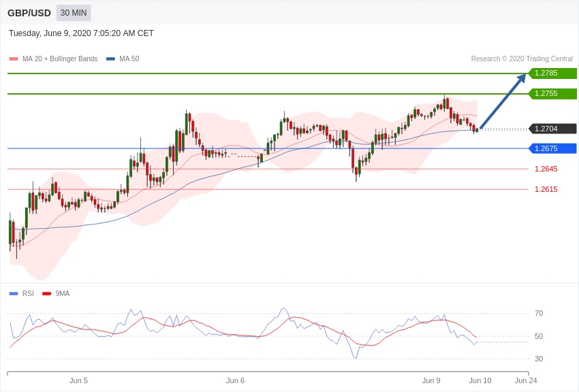The image size is (579, 392).
Task: Select the 1.2785 green resistance price tag
Action: tap(552, 73)
